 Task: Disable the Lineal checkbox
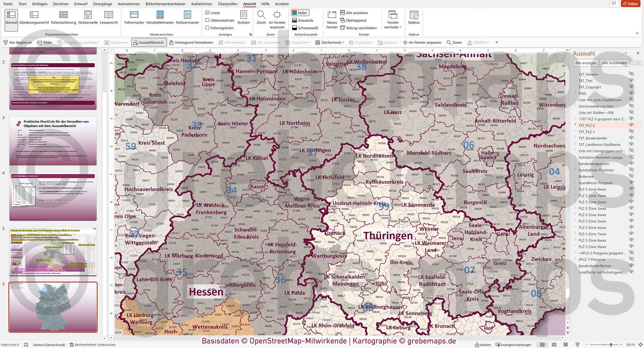click(x=207, y=13)
